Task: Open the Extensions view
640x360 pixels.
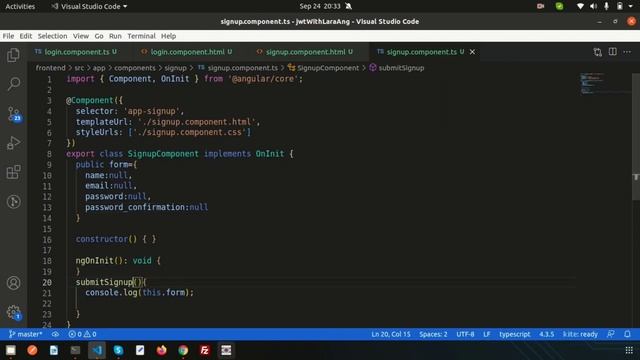Action: point(13,172)
